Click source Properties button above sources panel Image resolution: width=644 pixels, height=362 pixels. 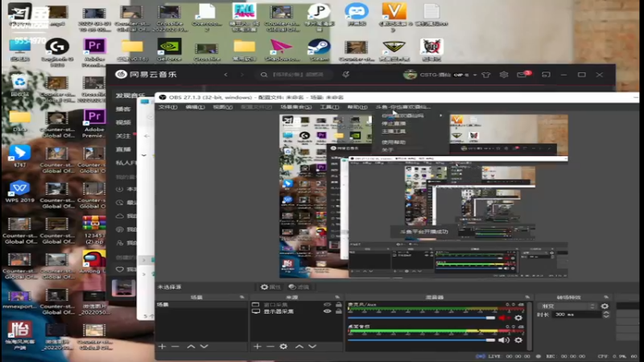point(271,287)
